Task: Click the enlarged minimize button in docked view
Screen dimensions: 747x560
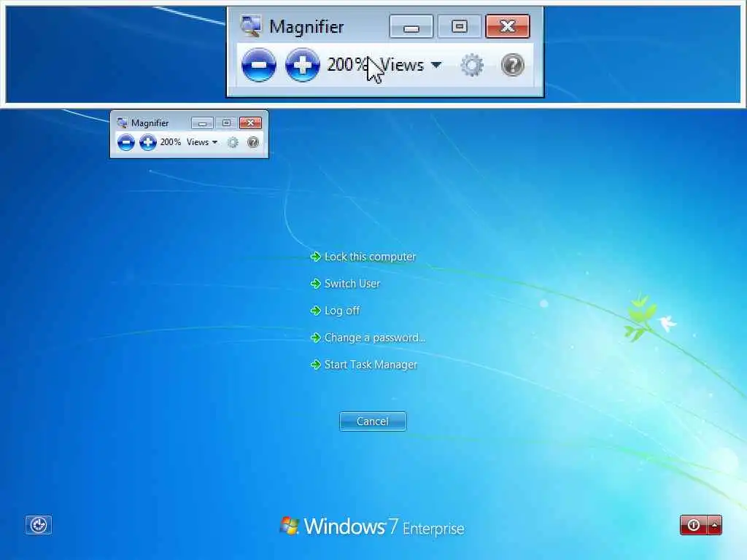Action: pos(411,27)
